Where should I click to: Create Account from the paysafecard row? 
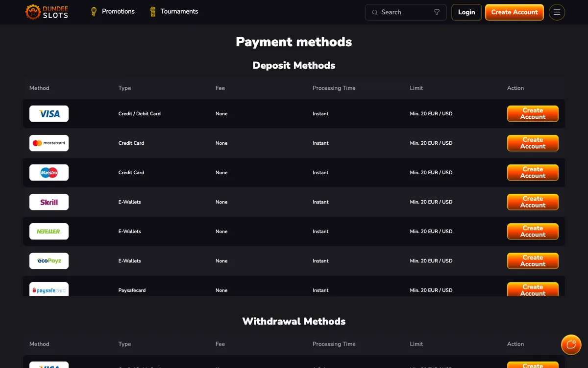(x=533, y=289)
